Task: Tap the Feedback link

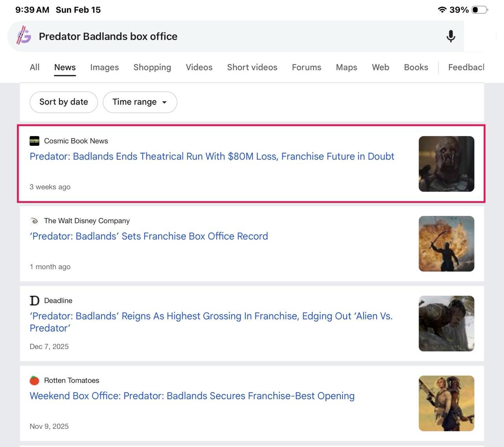Action: pos(466,67)
